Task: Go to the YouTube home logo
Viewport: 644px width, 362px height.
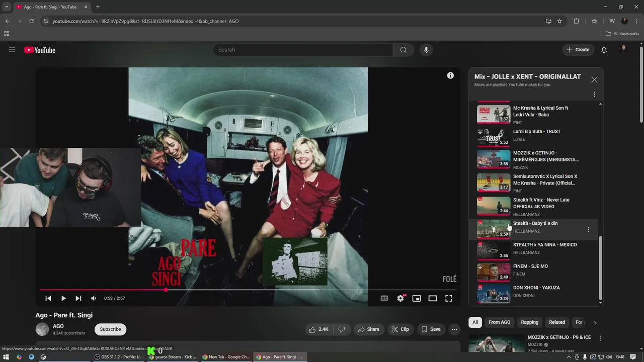Action: pyautogui.click(x=40, y=50)
